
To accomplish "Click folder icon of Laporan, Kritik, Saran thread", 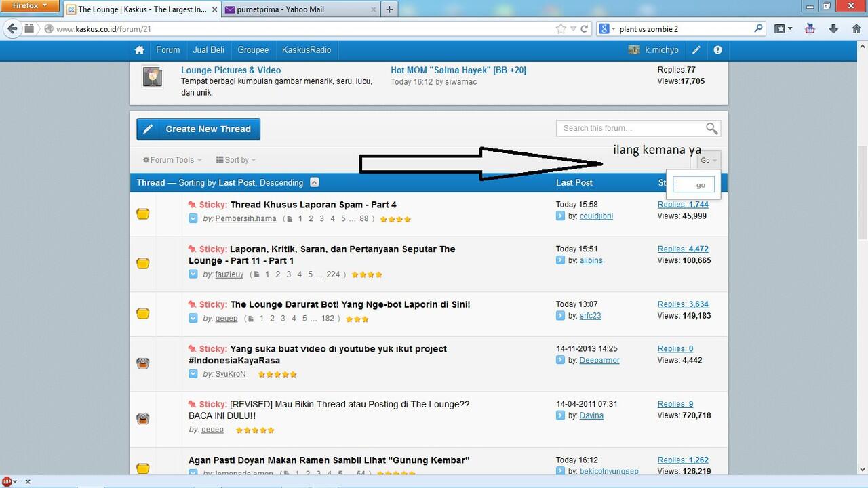I will [x=142, y=264].
